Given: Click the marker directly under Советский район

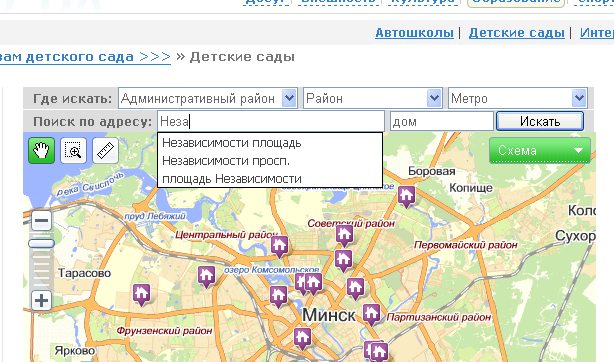Looking at the screenshot, I should (x=344, y=236).
